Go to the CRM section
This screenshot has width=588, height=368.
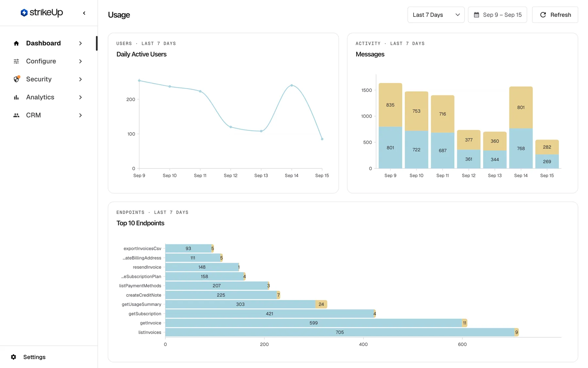click(48, 115)
